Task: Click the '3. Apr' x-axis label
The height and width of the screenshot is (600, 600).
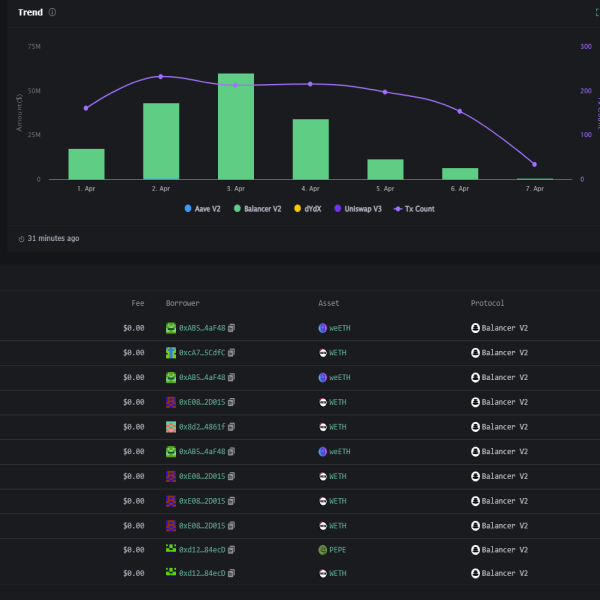Action: click(236, 189)
